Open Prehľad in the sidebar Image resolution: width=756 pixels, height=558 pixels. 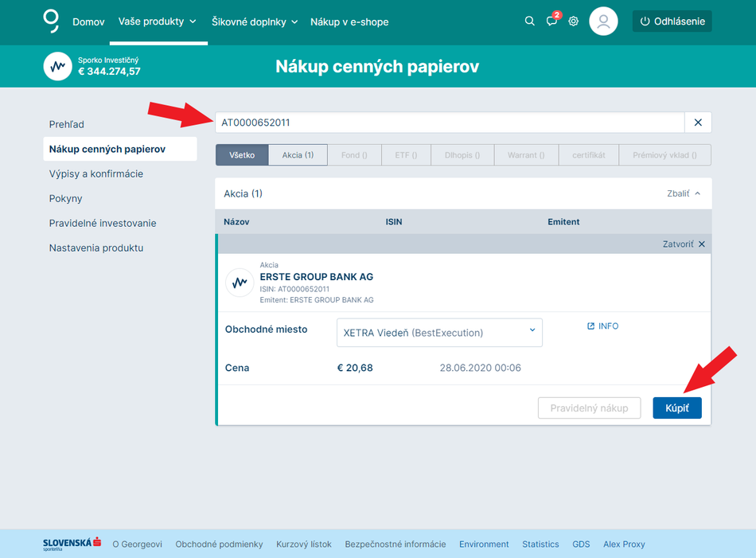click(67, 124)
